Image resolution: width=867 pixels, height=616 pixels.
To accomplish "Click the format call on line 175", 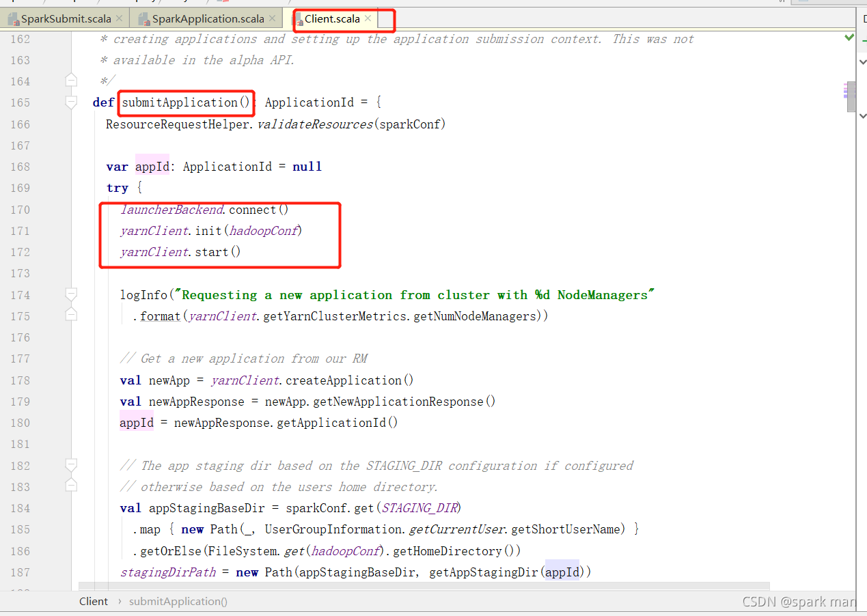I will (161, 316).
